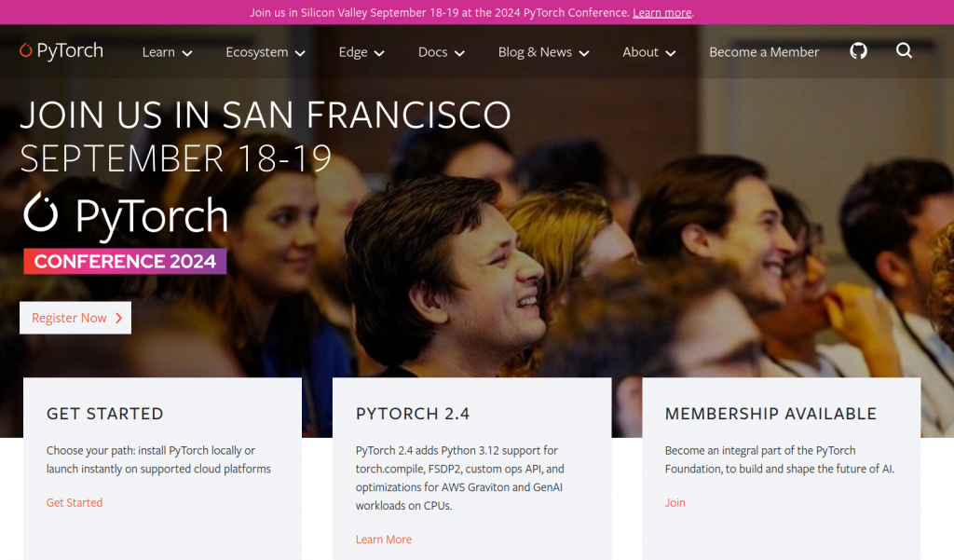Click the Get Started card heading
Image resolution: width=954 pixels, height=560 pixels.
pos(104,414)
